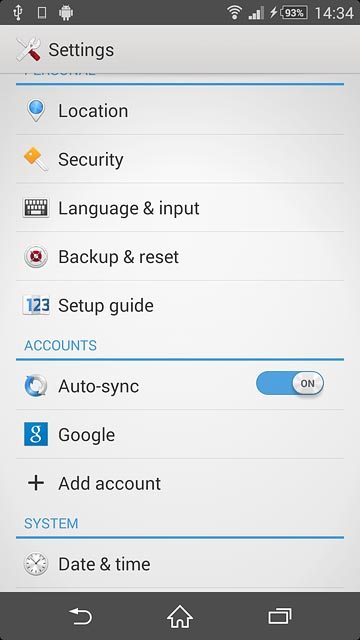Tap the Backup & reset lifebuoy icon

[36, 257]
